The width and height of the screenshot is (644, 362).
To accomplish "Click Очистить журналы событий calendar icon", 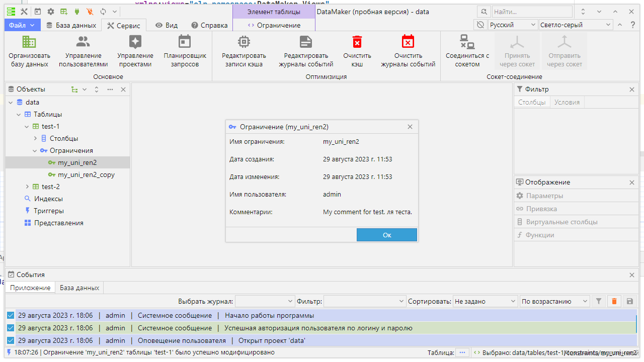I will [x=408, y=42].
